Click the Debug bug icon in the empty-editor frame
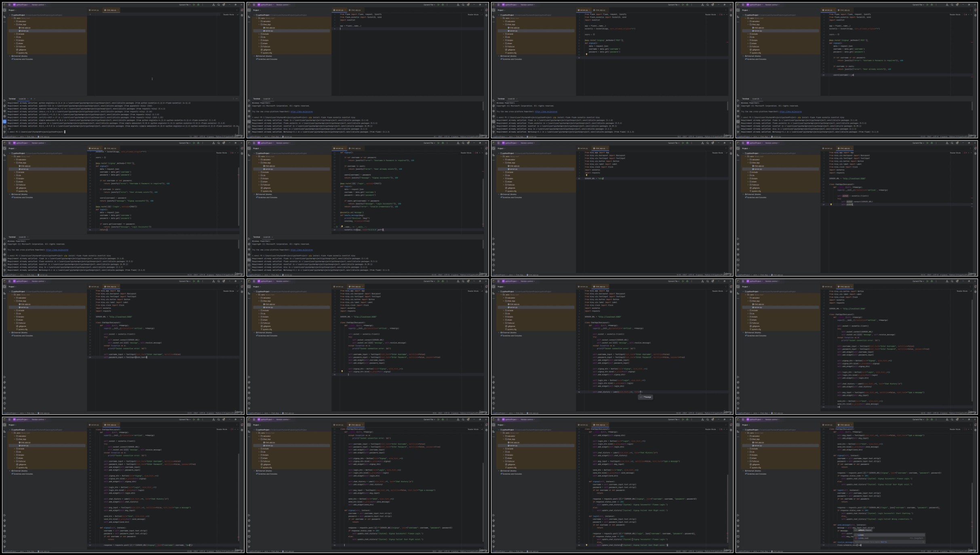This screenshot has width=980, height=555. pyautogui.click(x=198, y=5)
